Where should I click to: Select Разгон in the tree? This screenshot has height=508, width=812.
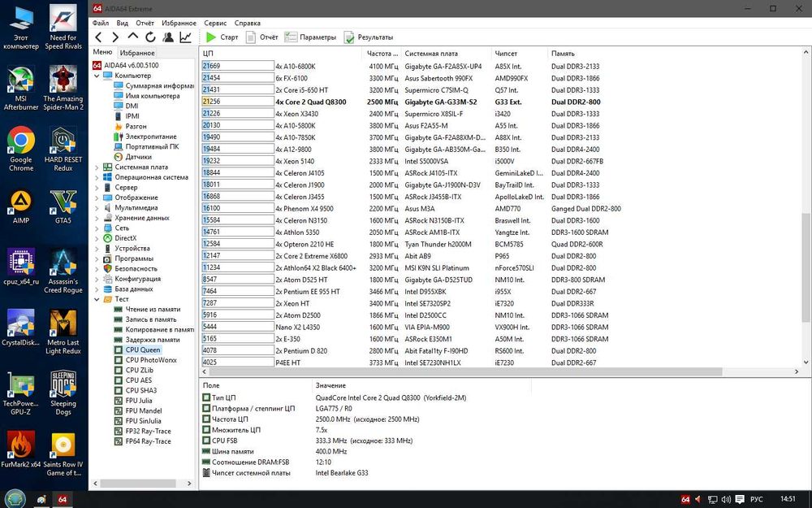click(x=130, y=126)
